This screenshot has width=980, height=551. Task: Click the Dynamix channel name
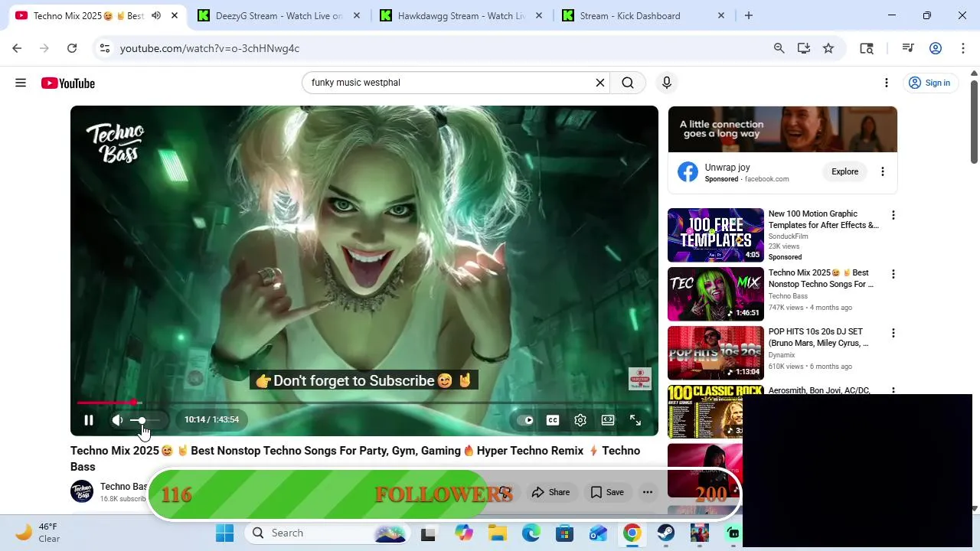[782, 355]
